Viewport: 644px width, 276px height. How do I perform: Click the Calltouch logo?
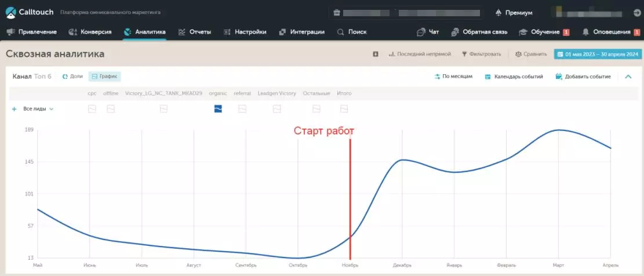tap(29, 12)
